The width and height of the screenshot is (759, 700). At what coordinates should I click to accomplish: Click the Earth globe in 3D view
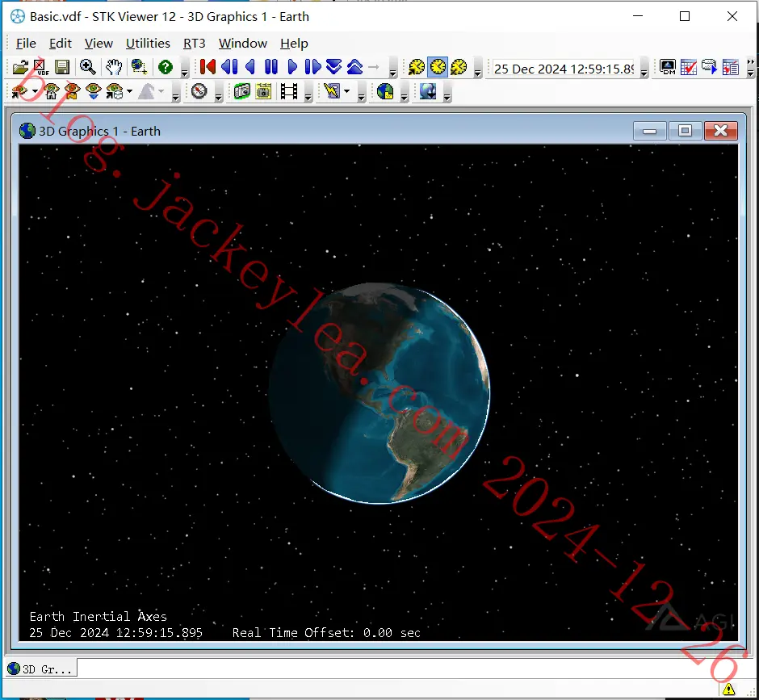coord(379,393)
